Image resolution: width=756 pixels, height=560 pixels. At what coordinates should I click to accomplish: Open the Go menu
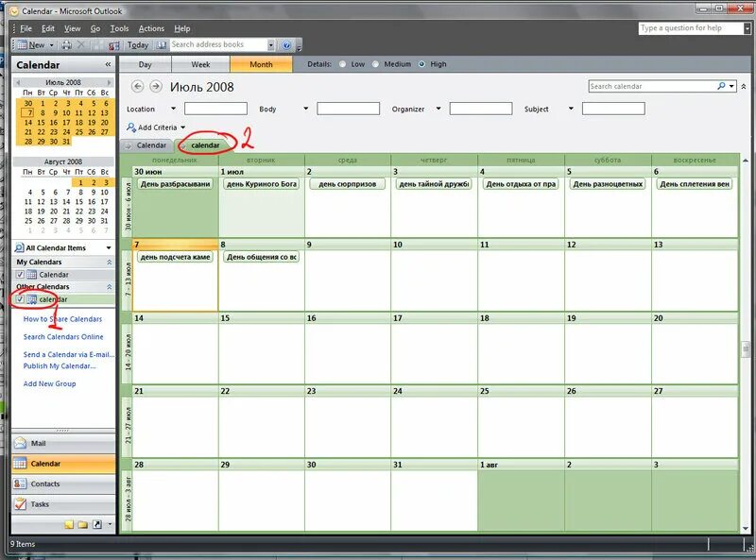[x=95, y=28]
